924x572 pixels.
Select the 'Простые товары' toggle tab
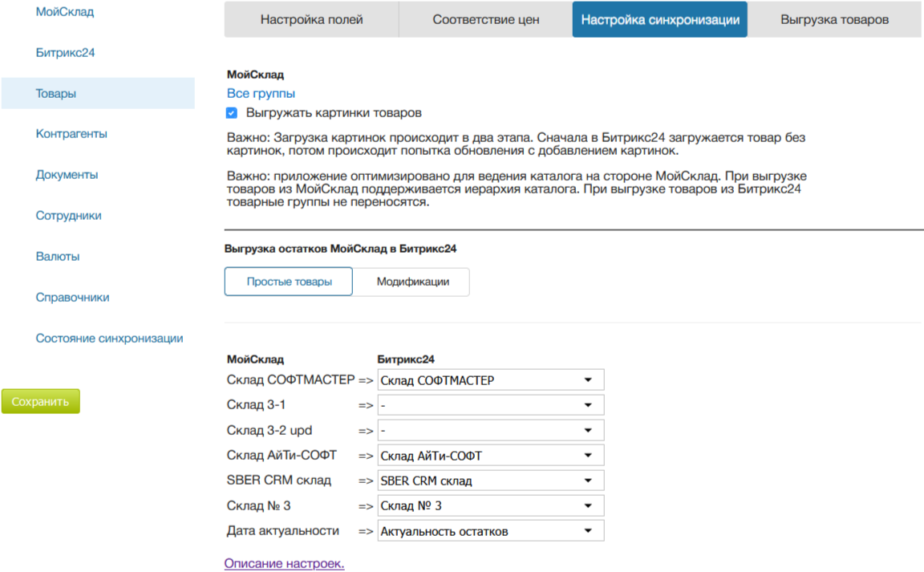[289, 282]
